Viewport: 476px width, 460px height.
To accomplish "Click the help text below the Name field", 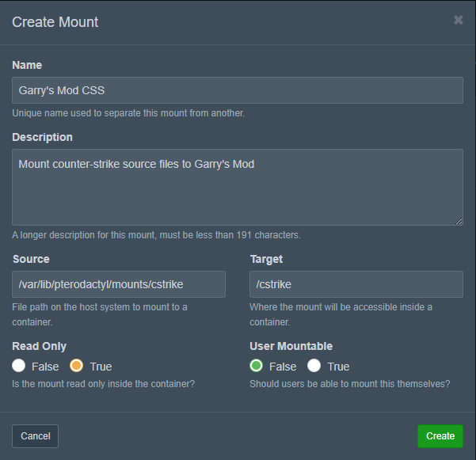I will [128, 113].
